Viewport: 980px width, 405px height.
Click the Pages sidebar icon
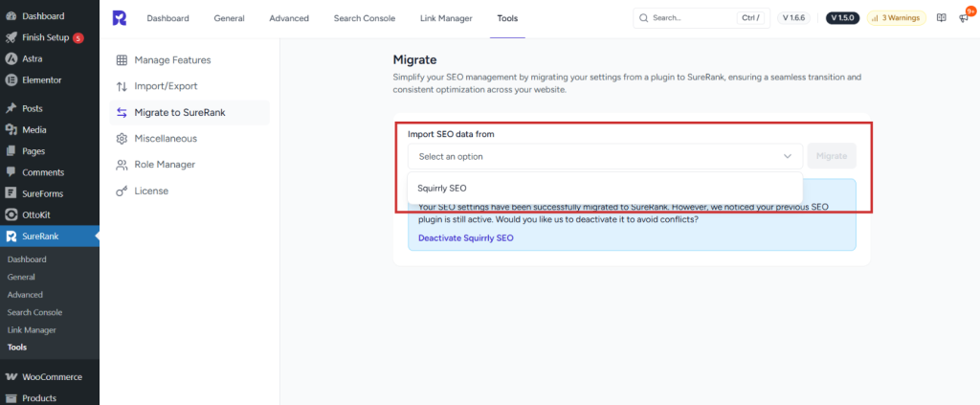11,150
